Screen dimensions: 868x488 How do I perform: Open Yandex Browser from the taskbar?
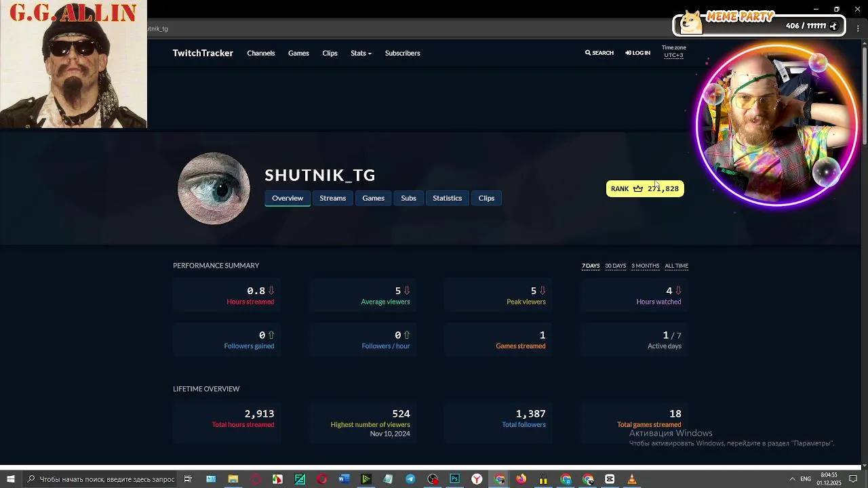[477, 479]
